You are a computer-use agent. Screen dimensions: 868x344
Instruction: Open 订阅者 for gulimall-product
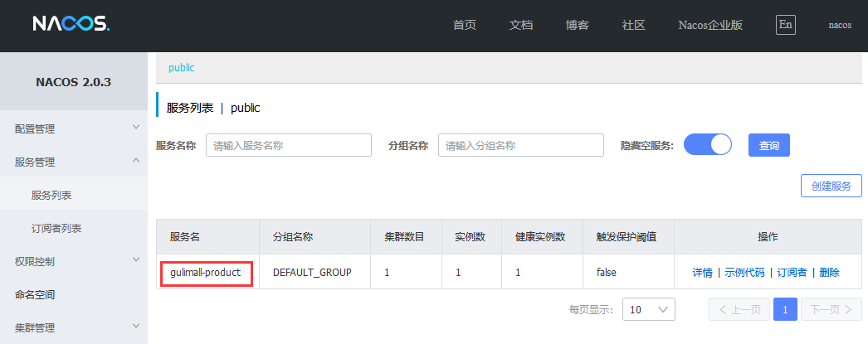[792, 272]
